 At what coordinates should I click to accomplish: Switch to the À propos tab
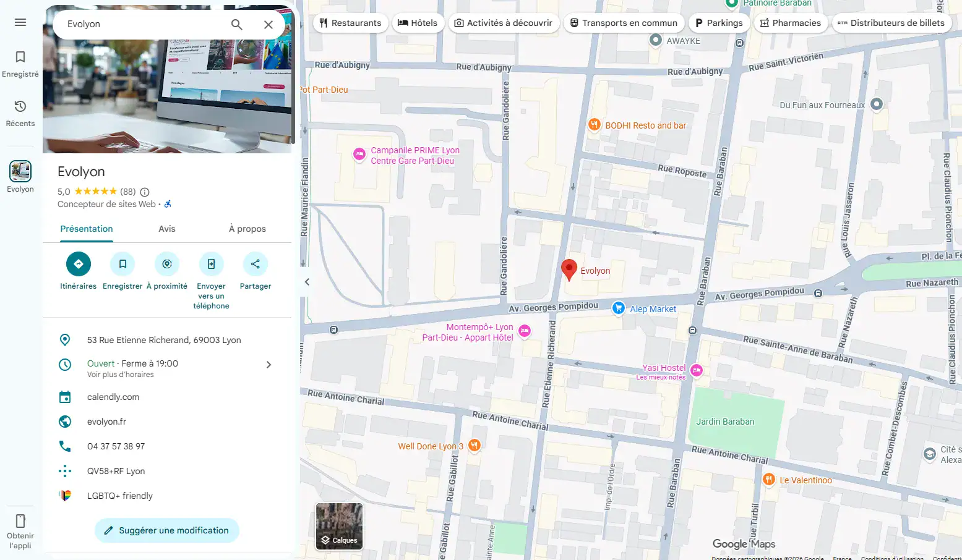point(247,229)
